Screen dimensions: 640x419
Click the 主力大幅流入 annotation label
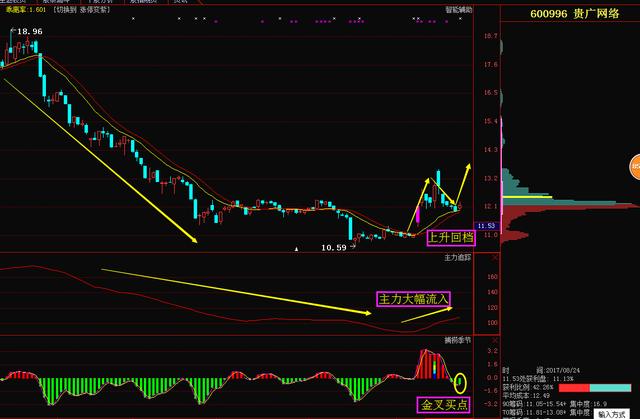click(413, 298)
